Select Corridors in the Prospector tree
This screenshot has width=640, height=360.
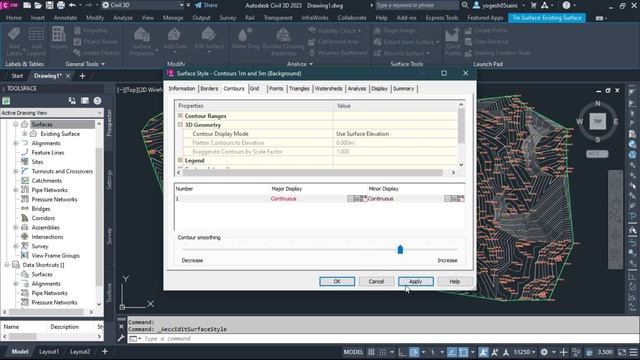click(43, 218)
